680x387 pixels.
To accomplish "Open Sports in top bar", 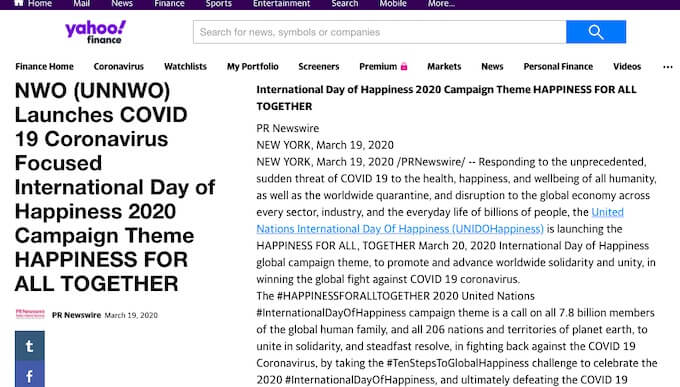I will 219,3.
